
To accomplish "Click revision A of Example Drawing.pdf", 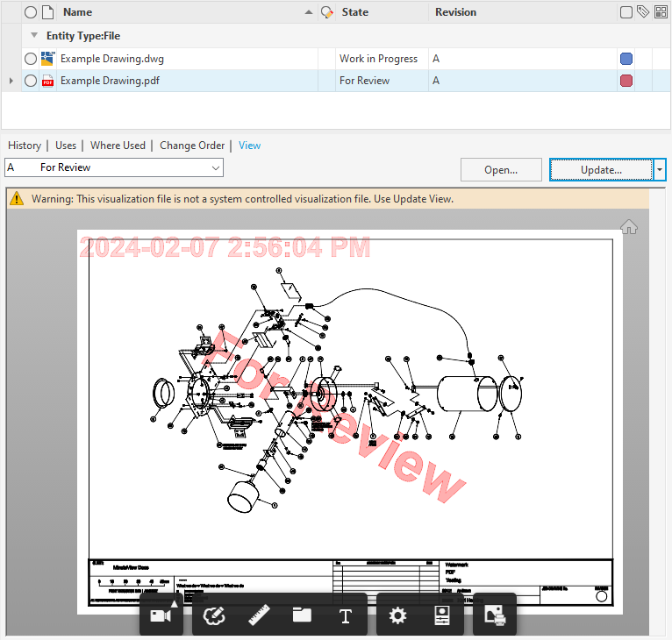I will pos(436,81).
